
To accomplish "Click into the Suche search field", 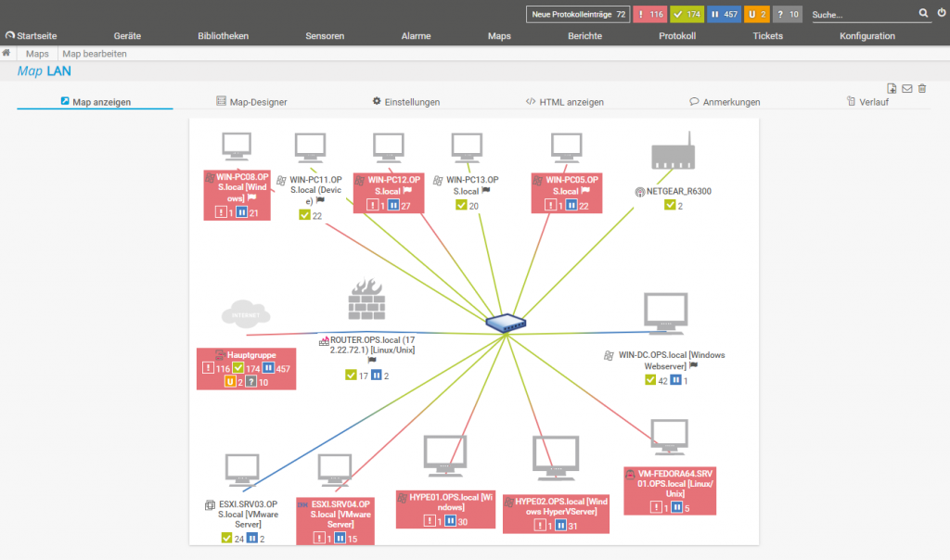I will [x=861, y=15].
